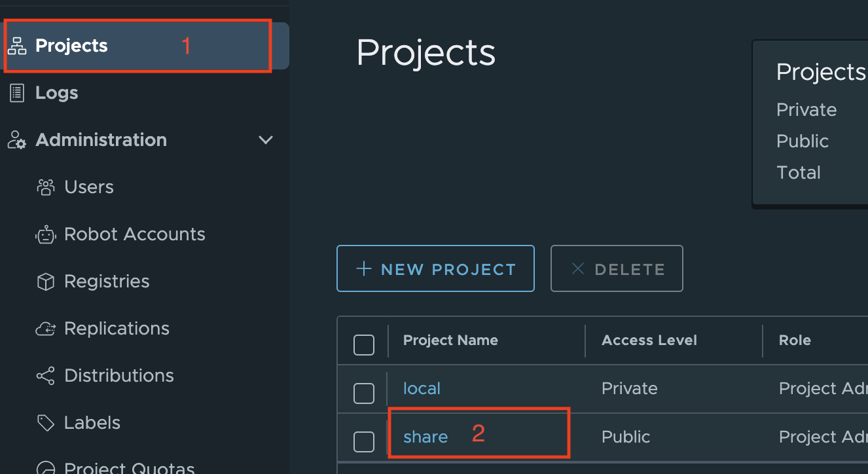Open the local project link
This screenshot has width=868, height=474.
pyautogui.click(x=422, y=388)
